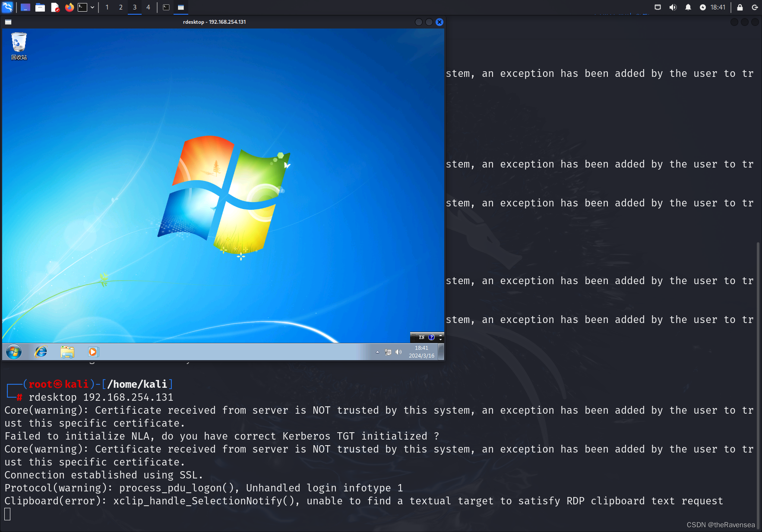Open Windows Explorer from the taskbar
The image size is (762, 532).
[x=67, y=352]
